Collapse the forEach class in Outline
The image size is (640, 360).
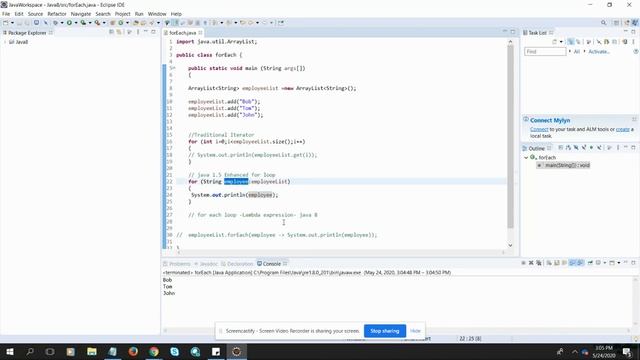pyautogui.click(x=526, y=158)
